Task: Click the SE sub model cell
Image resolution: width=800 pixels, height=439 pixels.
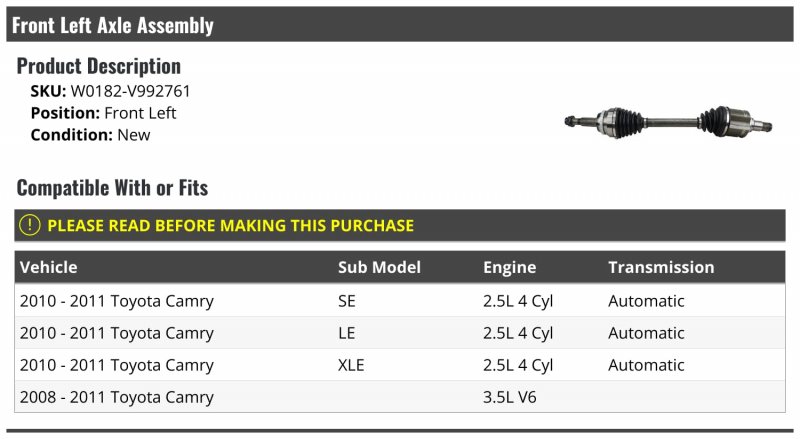Action: coord(349,301)
